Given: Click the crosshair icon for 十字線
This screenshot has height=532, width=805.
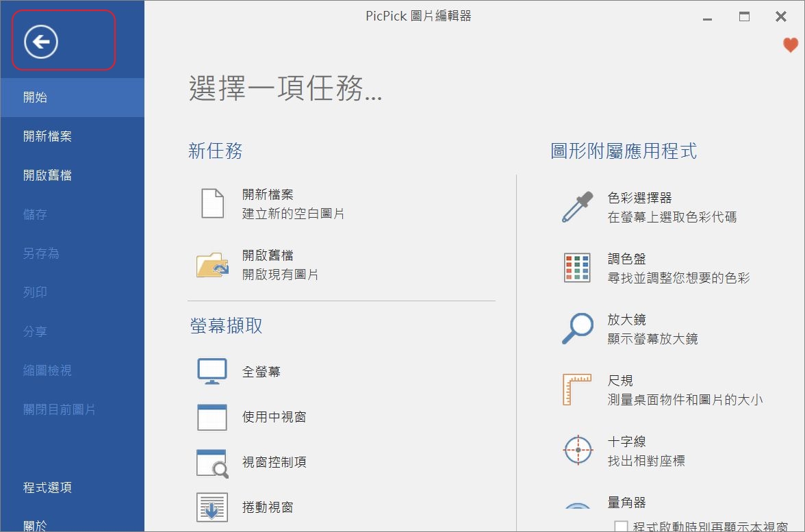Looking at the screenshot, I should (578, 450).
